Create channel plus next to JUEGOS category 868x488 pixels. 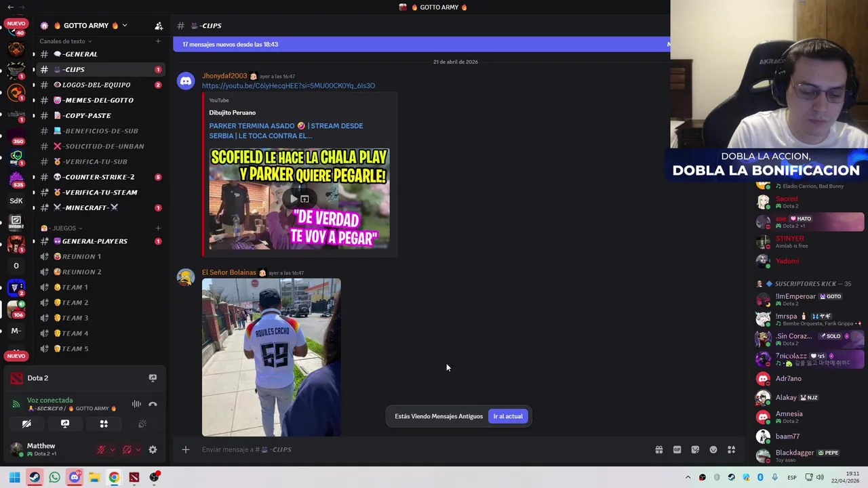[x=158, y=228]
